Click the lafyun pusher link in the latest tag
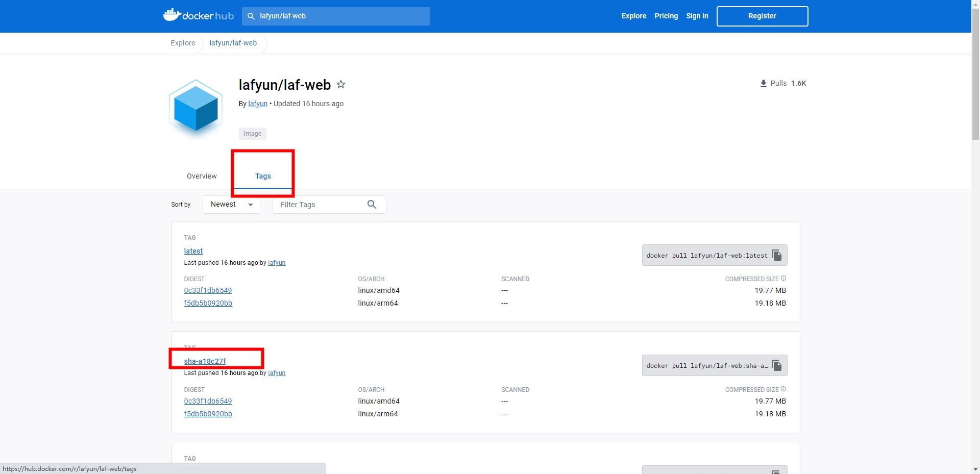This screenshot has width=980, height=474. (277, 263)
